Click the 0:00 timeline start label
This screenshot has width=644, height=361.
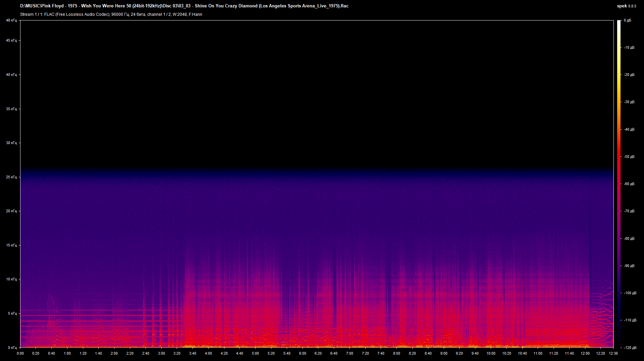(x=21, y=353)
